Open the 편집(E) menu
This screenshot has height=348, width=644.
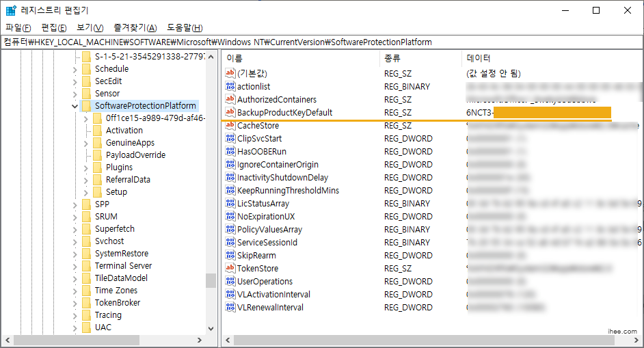pyautogui.click(x=54, y=27)
